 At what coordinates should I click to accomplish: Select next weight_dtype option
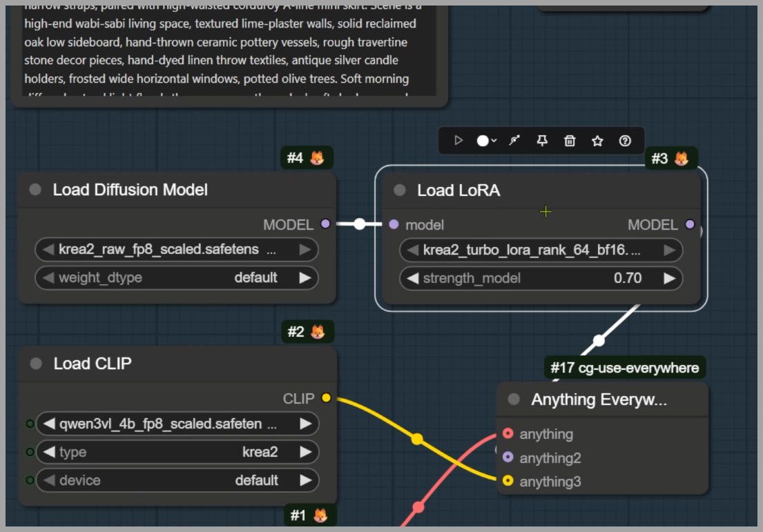305,277
